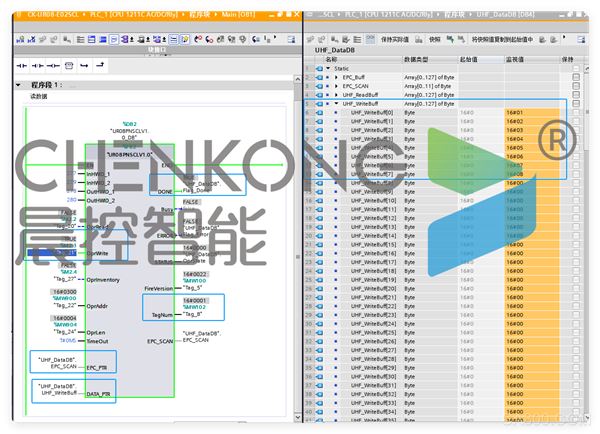Toggle the yellow lightbulb tag information icon
This screenshot has height=434, width=600.
tap(185, 39)
